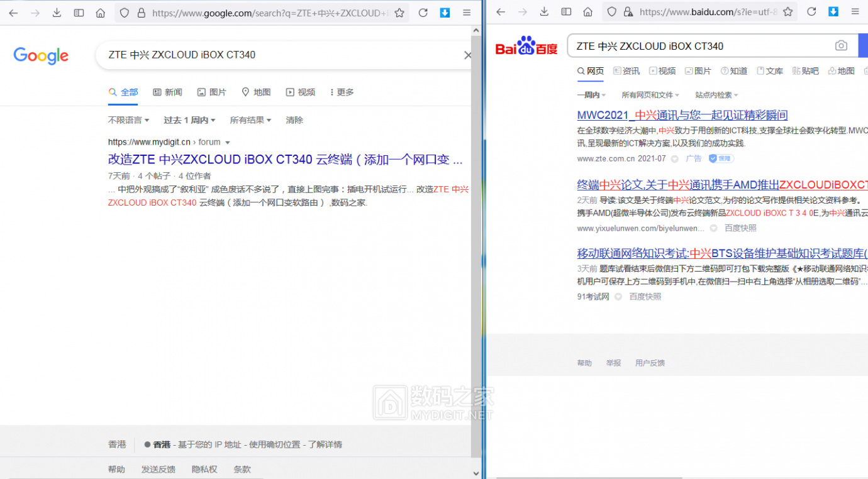Clear the Google search box with X
Image resolution: width=868 pixels, height=479 pixels.
tap(467, 55)
